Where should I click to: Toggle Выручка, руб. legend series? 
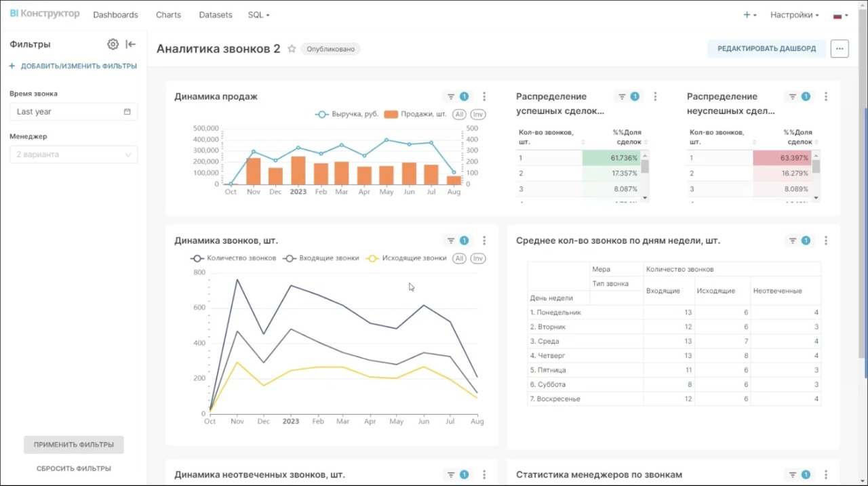tap(347, 115)
